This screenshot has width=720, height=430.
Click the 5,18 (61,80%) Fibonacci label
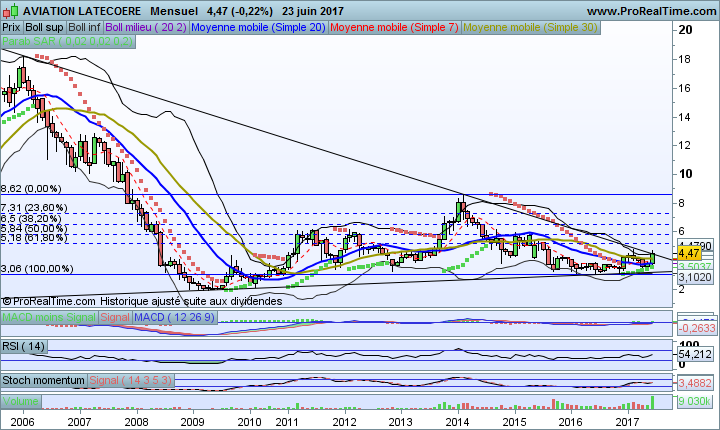[x=34, y=238]
